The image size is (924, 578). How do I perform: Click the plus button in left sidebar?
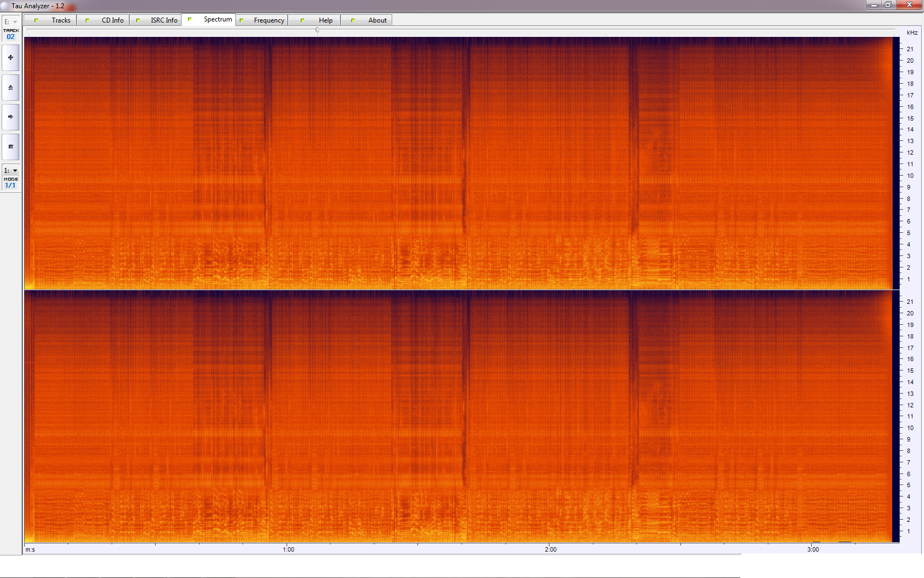[x=10, y=58]
